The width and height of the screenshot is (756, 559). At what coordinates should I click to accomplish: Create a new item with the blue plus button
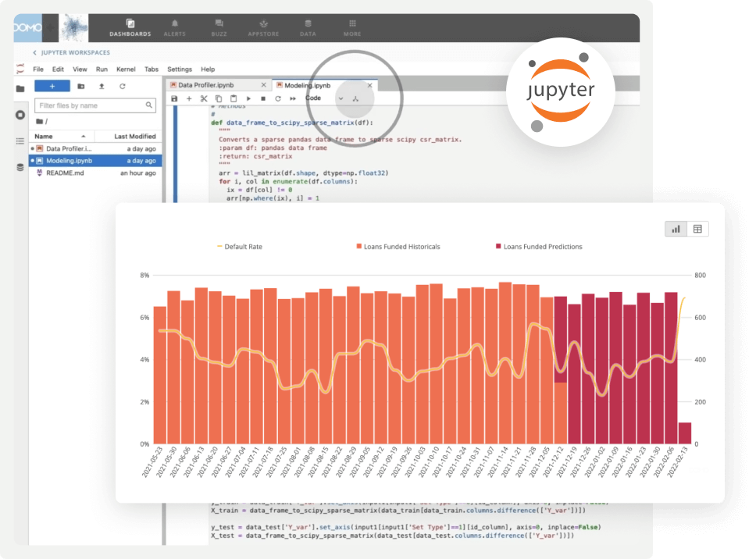[x=53, y=86]
